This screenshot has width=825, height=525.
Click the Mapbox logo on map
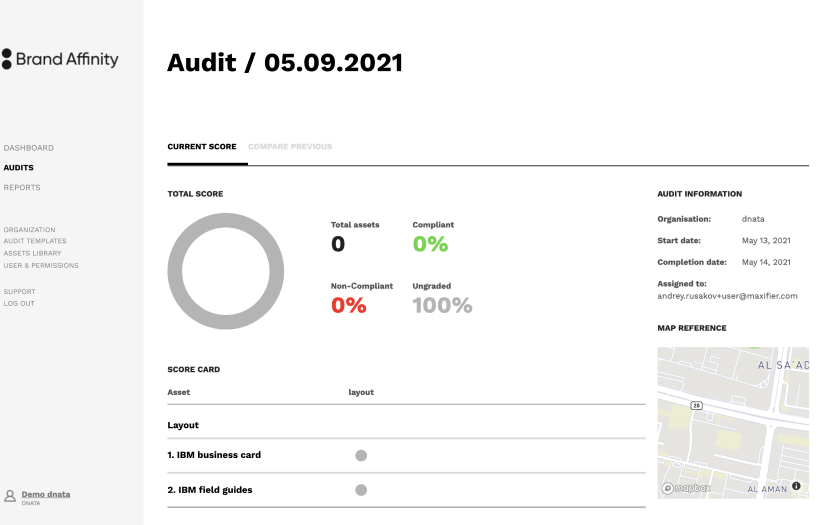(x=687, y=488)
